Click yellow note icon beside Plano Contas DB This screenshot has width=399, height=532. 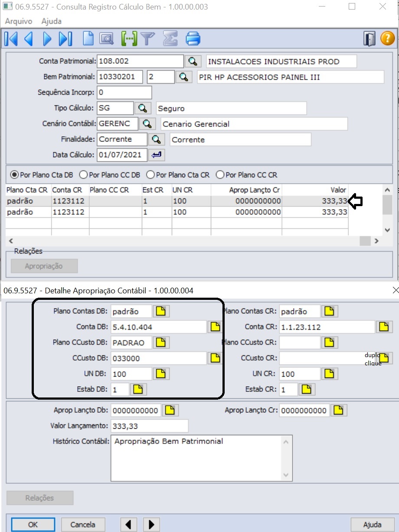(x=161, y=311)
